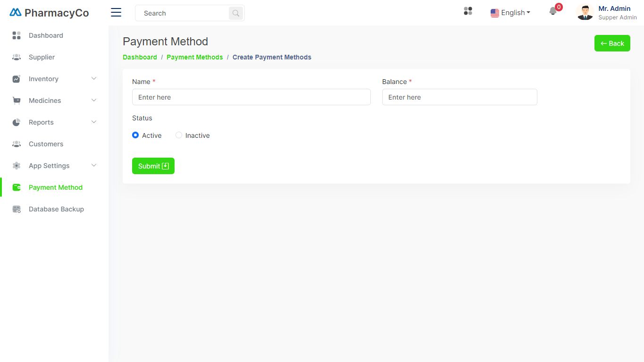
Task: Click into the top Search box
Action: pos(182,13)
